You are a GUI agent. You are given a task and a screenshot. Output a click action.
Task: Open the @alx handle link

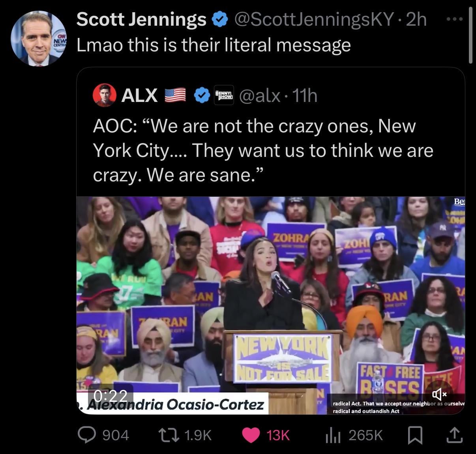pos(260,95)
